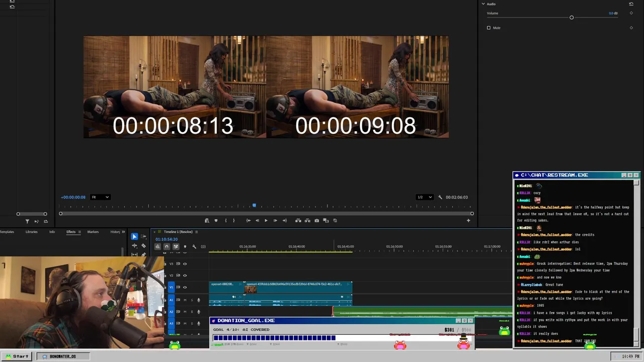Toggle captions track CC icon
The image size is (644, 362).
[x=203, y=247]
